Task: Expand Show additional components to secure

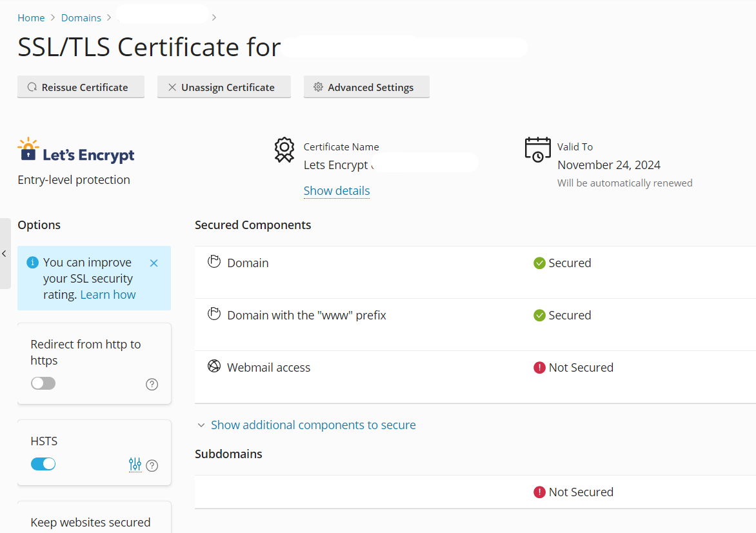Action: click(313, 425)
